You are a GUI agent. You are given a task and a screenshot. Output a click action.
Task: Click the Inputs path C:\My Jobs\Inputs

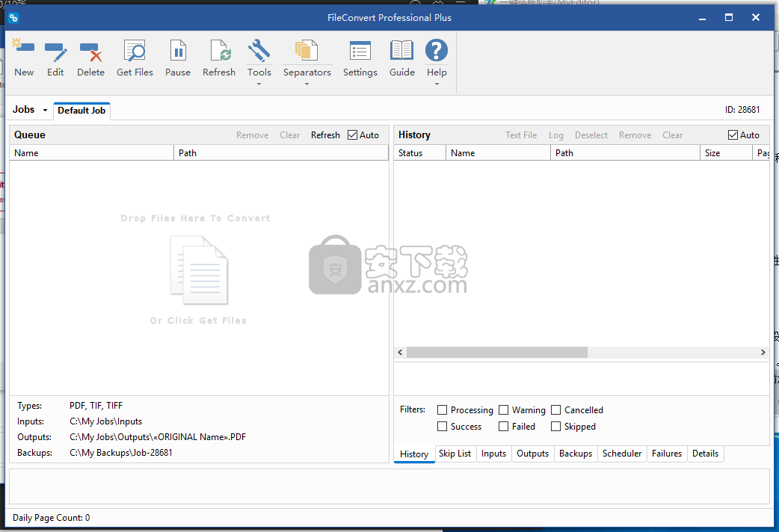click(x=106, y=421)
